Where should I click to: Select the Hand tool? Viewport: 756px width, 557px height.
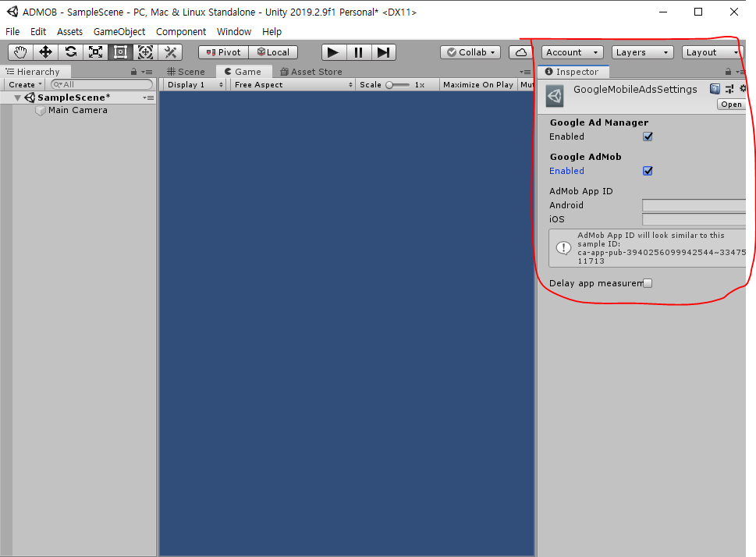21,52
